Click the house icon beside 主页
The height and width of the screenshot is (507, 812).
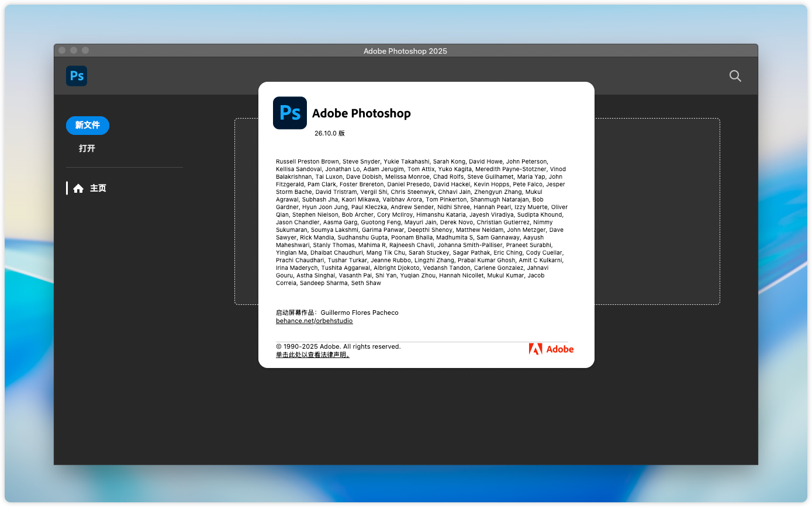click(78, 189)
